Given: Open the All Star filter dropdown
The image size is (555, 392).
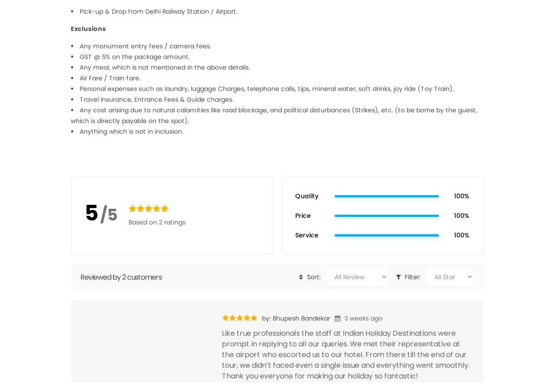Looking at the screenshot, I should tap(449, 277).
